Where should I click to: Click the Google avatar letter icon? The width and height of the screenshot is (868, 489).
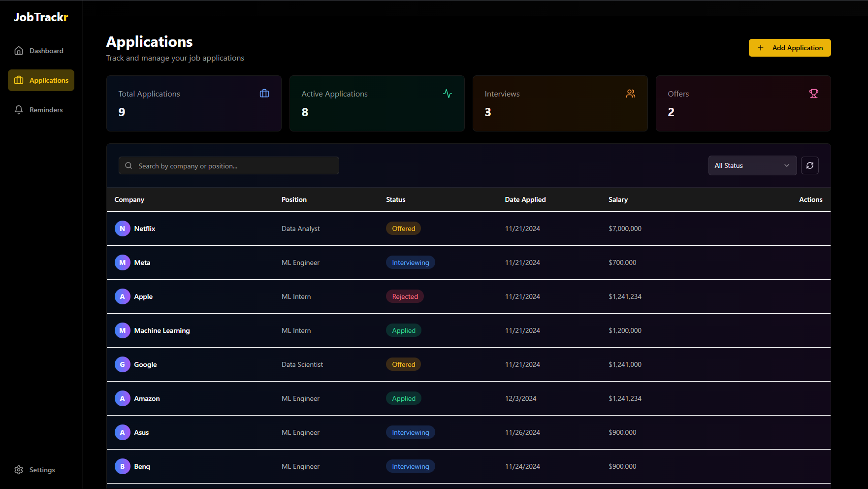(x=122, y=364)
